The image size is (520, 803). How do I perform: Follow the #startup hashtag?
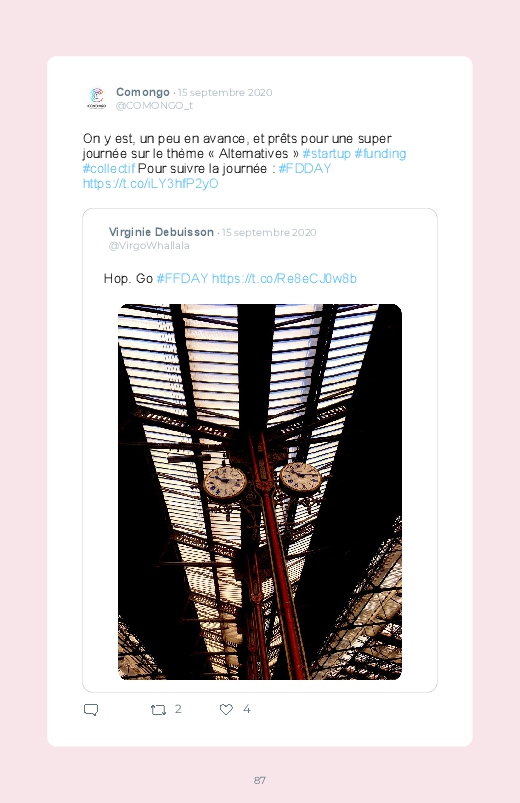pos(326,154)
